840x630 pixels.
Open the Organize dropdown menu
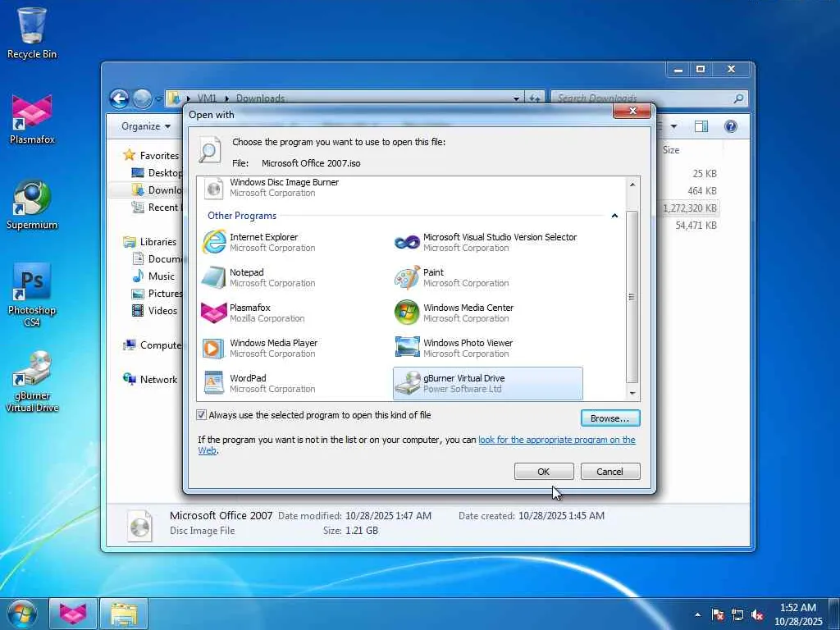pos(146,126)
